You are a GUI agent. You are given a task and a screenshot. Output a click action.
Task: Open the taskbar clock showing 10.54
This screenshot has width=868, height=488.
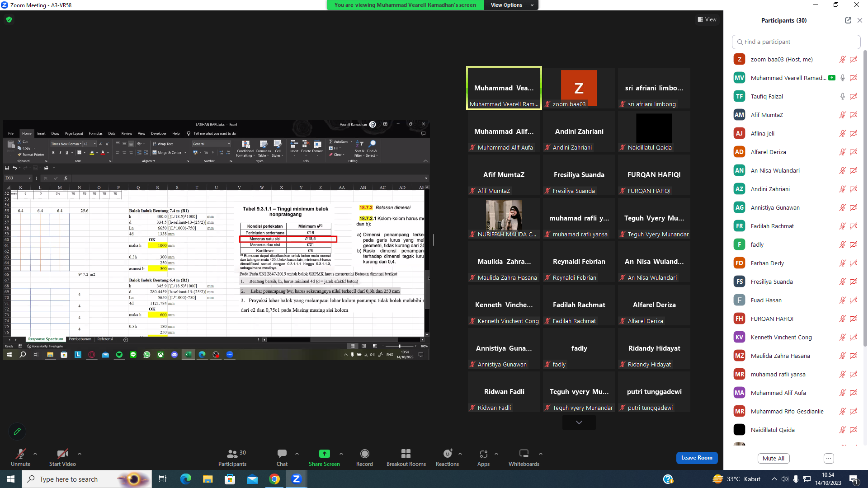[x=828, y=479]
